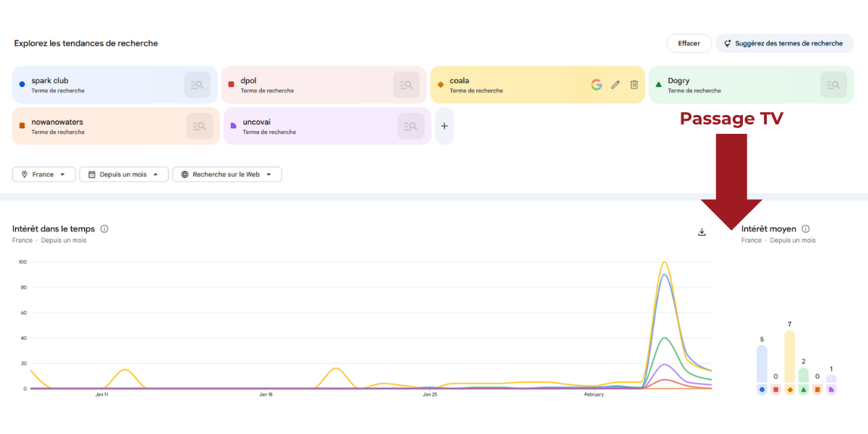
Task: Open info icon next to Intérêt dans le temps
Action: click(x=104, y=229)
